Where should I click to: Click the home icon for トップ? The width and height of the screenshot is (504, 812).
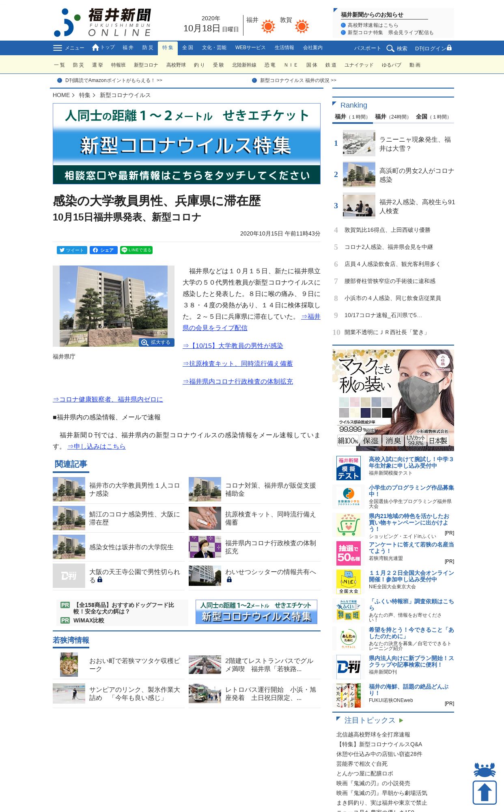96,48
